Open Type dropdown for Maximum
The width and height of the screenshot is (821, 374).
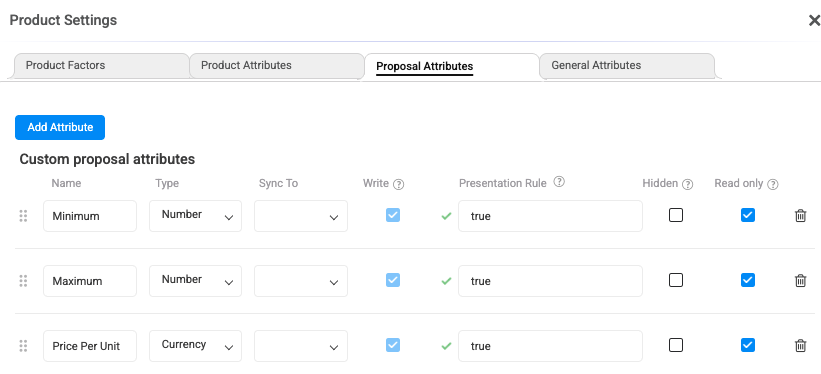(x=195, y=281)
